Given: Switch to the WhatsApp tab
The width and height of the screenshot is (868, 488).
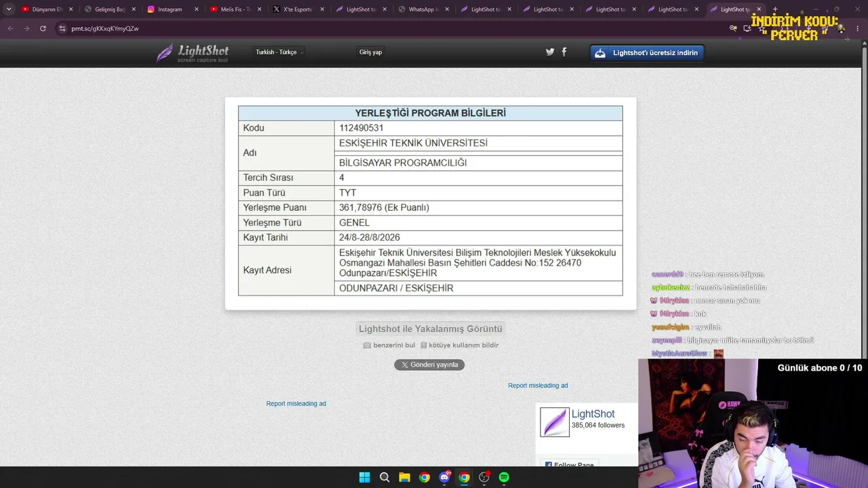Looking at the screenshot, I should point(422,9).
